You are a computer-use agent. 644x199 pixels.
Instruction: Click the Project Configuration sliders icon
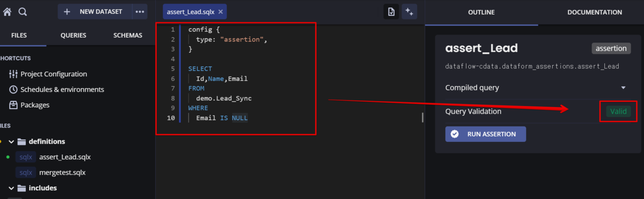click(13, 74)
